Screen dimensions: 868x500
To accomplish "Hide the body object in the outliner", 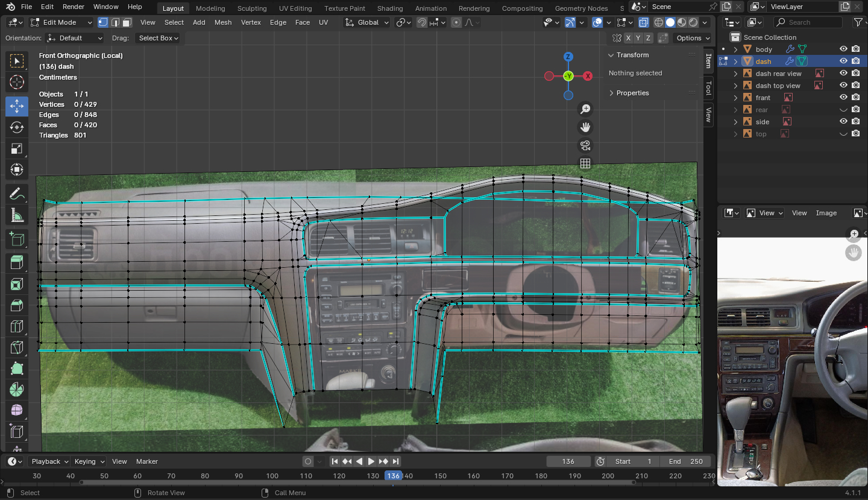I will [843, 49].
